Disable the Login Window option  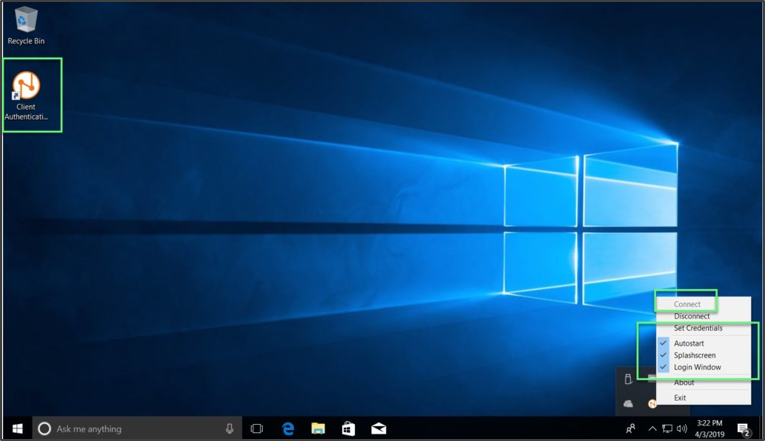point(697,367)
